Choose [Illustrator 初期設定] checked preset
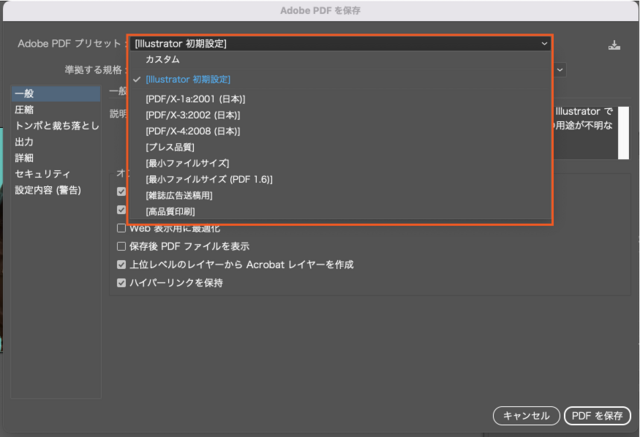This screenshot has width=640, height=437. pos(188,80)
